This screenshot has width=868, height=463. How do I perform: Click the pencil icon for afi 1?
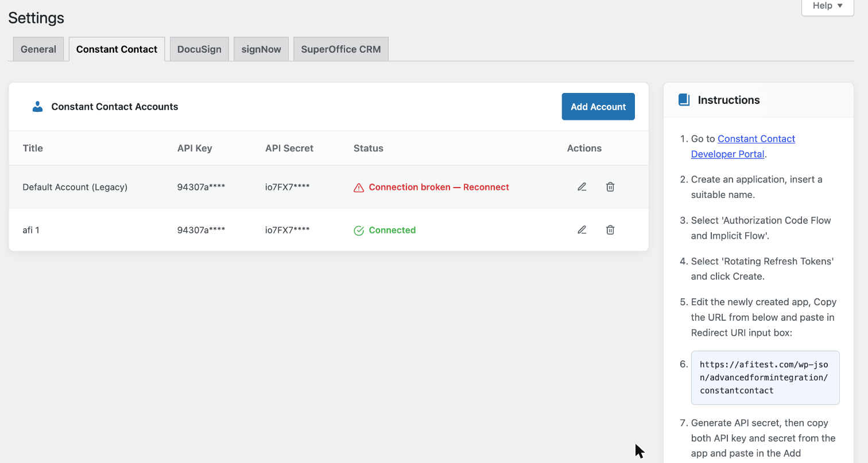[x=582, y=230]
